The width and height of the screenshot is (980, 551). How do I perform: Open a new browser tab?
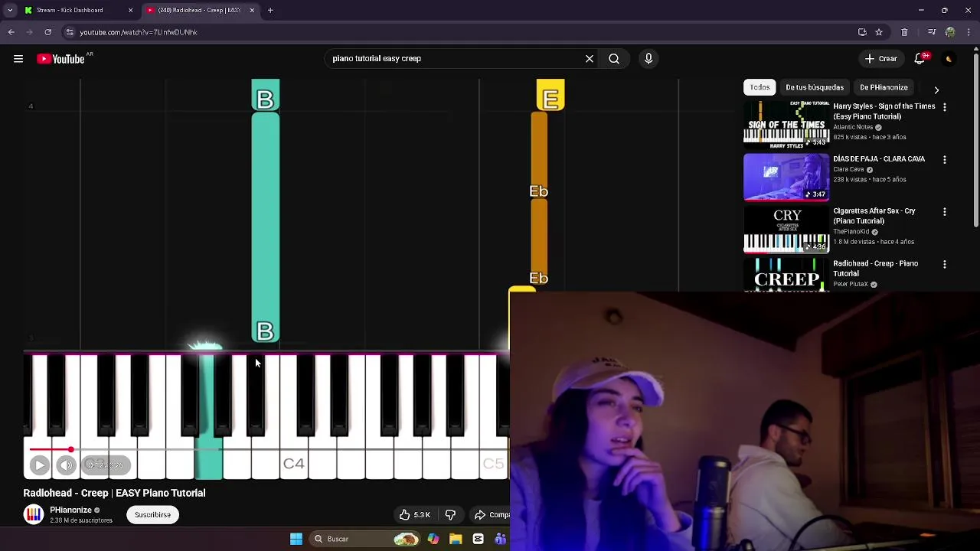click(270, 10)
